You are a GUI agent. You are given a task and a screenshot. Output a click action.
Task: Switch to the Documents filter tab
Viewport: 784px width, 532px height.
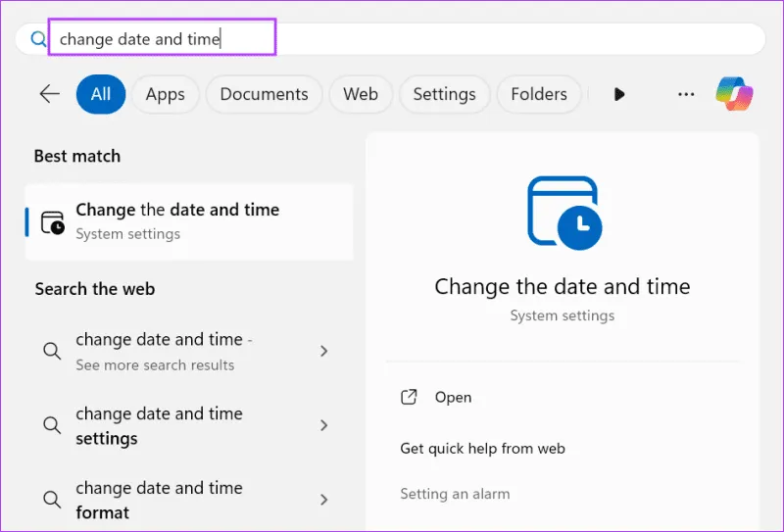[x=264, y=94]
